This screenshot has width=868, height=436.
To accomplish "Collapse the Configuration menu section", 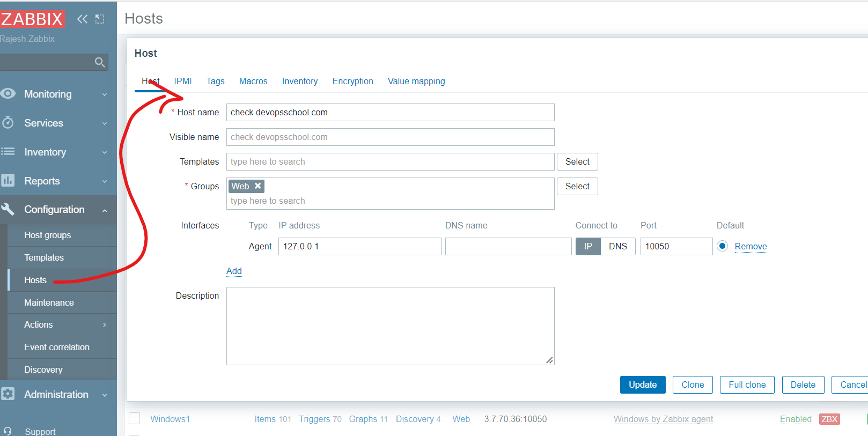I will (54, 210).
